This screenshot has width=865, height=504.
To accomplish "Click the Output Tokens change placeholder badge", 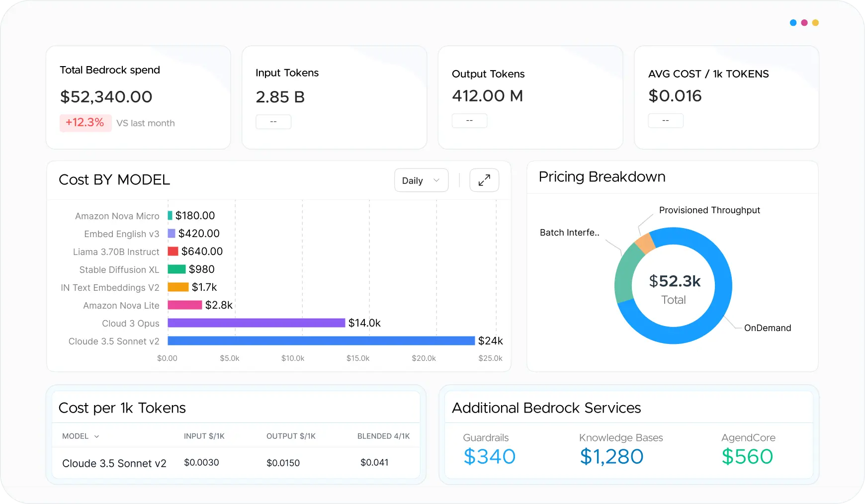I will 469,121.
